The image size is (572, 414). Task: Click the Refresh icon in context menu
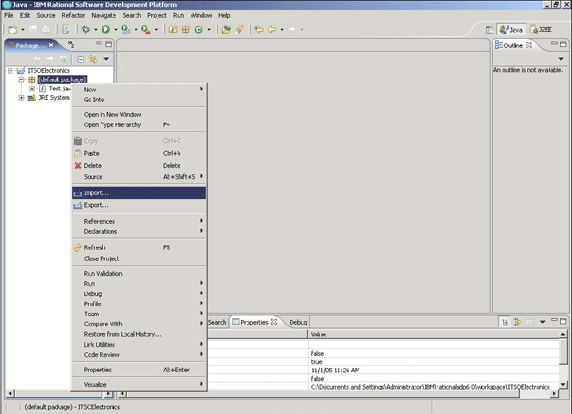click(78, 248)
